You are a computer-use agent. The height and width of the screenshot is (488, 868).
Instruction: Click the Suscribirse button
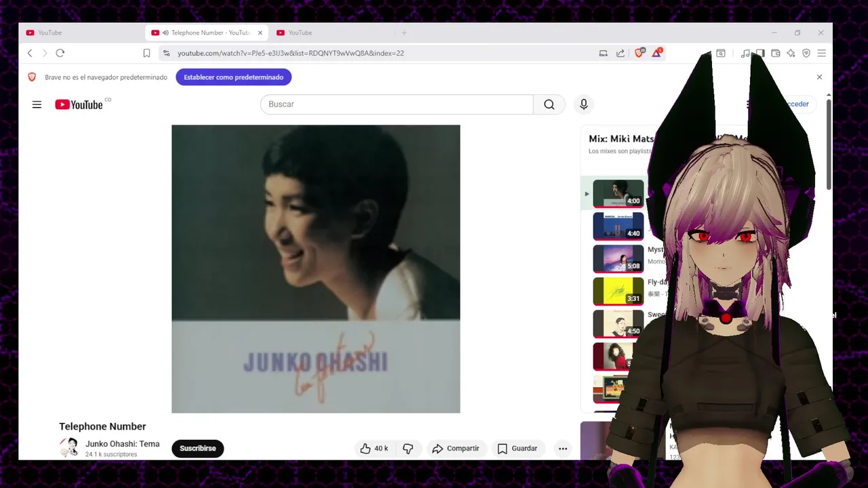pos(198,448)
